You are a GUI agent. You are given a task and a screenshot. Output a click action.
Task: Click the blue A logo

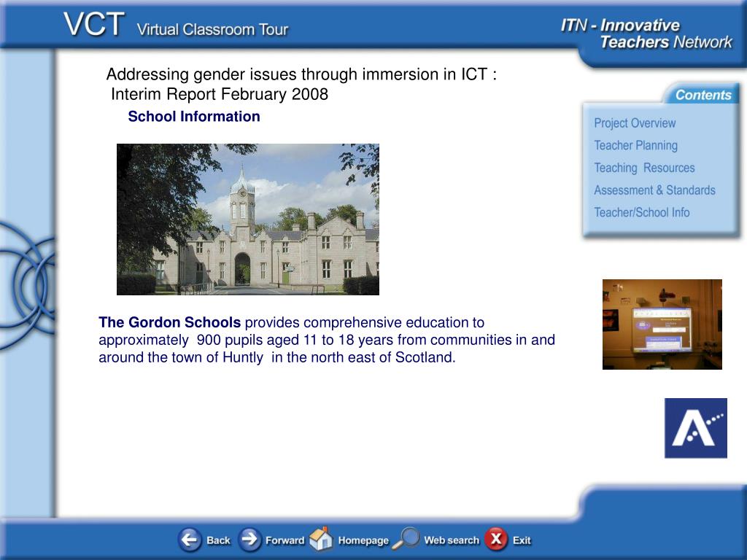(695, 428)
